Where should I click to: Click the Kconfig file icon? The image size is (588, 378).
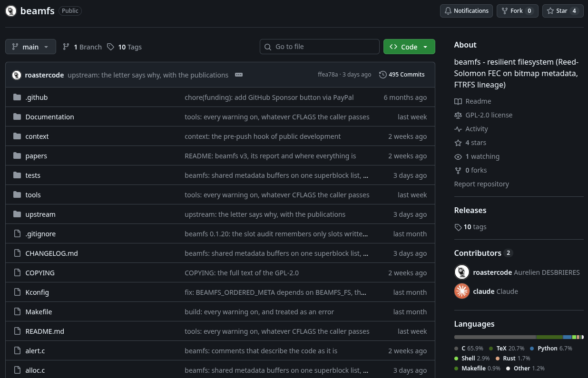pos(18,292)
